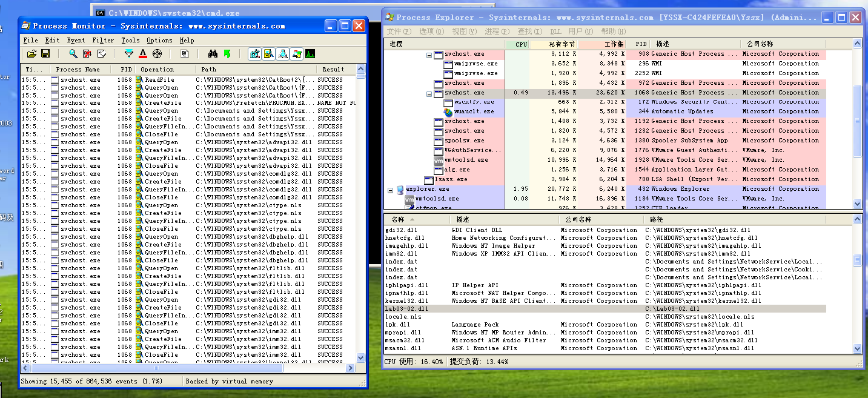This screenshot has width=868, height=398.
Task: Click the green Jump To Object arrow icon
Action: 227,54
